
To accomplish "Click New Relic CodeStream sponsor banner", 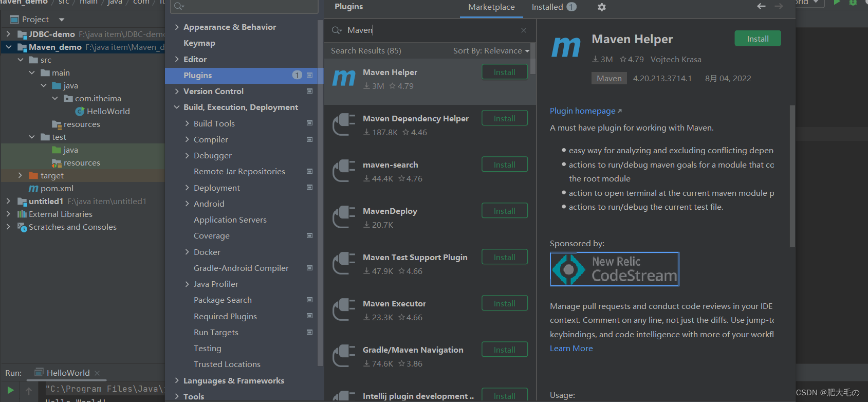I will coord(615,269).
